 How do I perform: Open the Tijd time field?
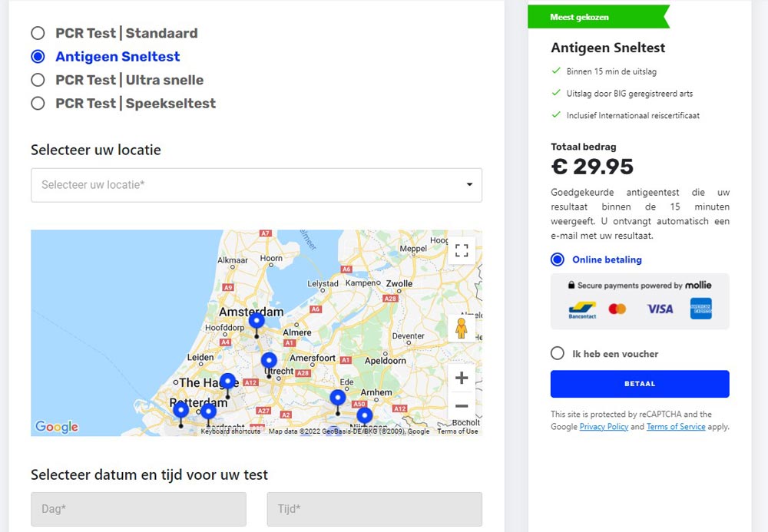375,509
